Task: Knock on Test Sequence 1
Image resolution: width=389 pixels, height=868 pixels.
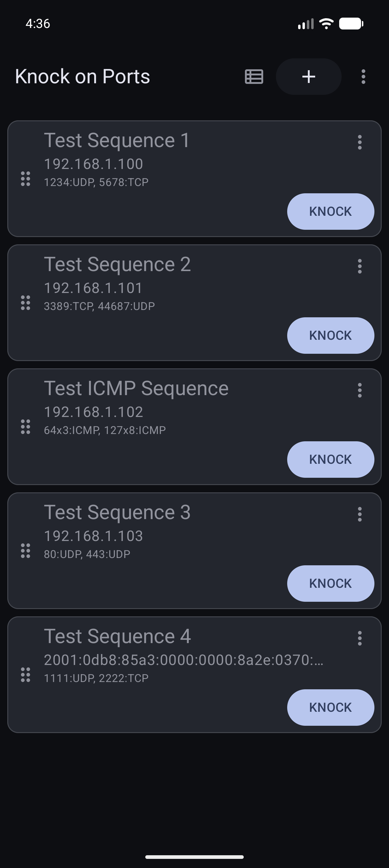Action: (x=330, y=212)
